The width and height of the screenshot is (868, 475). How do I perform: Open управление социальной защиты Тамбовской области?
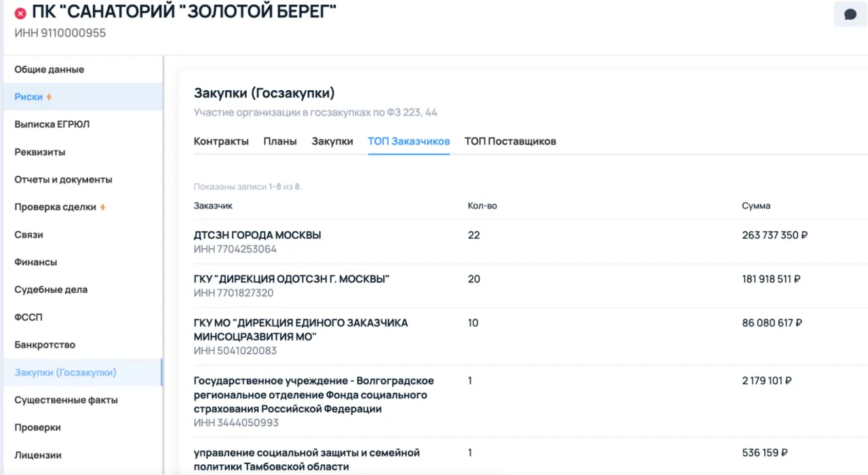(x=307, y=459)
